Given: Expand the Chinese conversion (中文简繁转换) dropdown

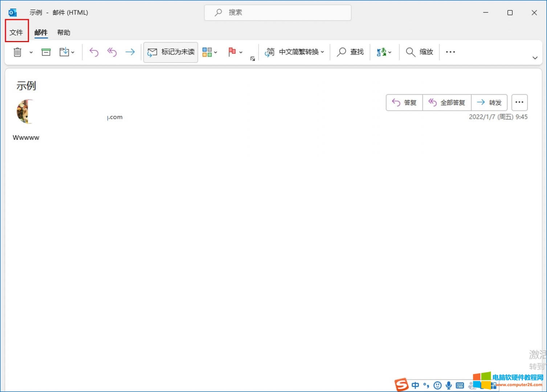Looking at the screenshot, I should [294, 52].
